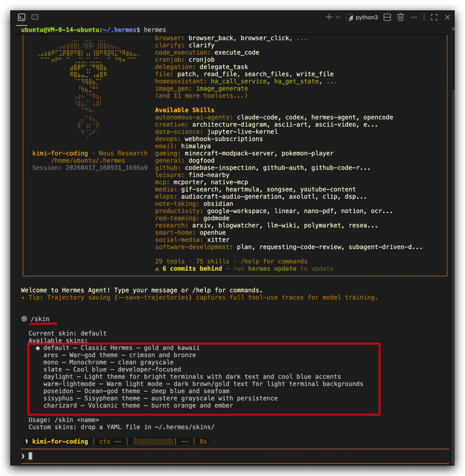Viewport: 465px width, 476px height.
Task: Select the 'slate — Cool blue' skin row
Action: click(112, 369)
